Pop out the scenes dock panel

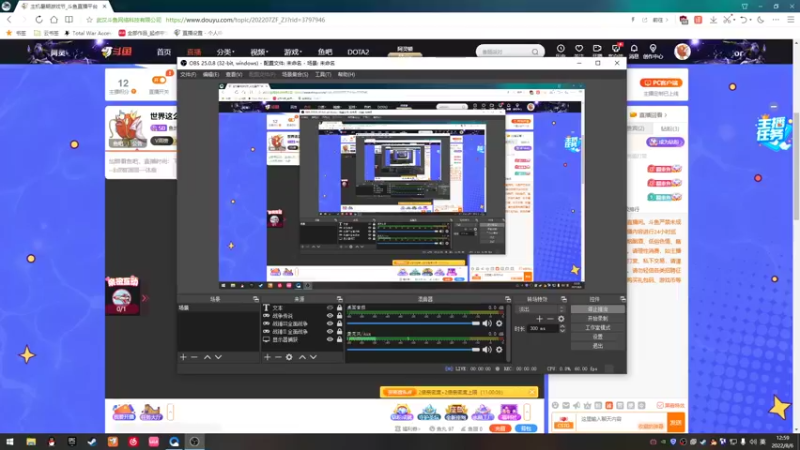point(256,299)
